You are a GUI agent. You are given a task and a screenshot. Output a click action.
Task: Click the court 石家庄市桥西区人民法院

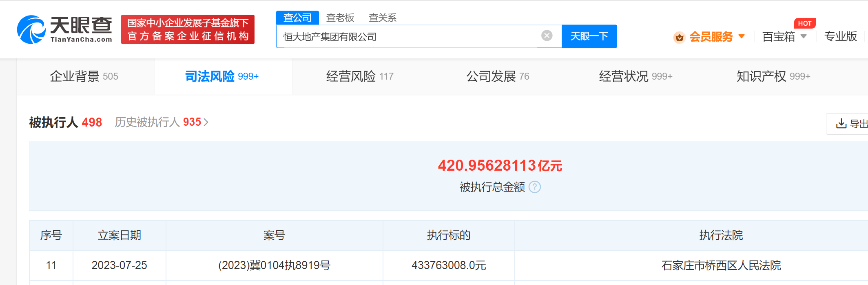(x=721, y=265)
